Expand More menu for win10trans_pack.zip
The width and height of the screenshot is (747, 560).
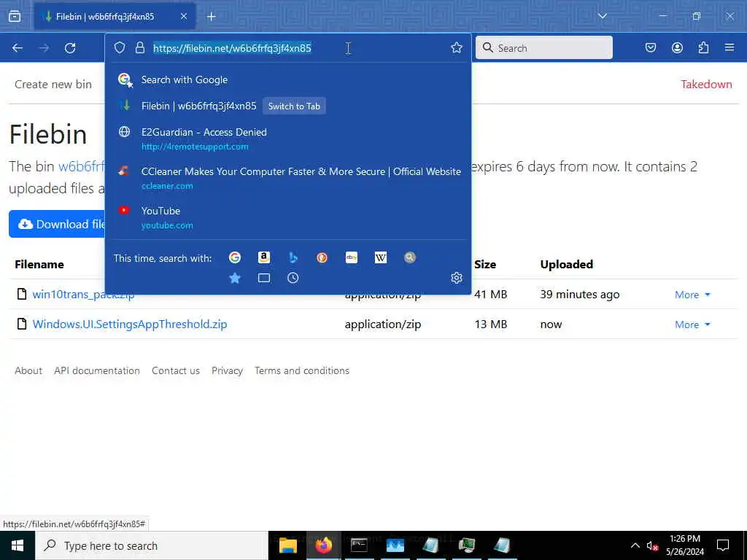[692, 295]
